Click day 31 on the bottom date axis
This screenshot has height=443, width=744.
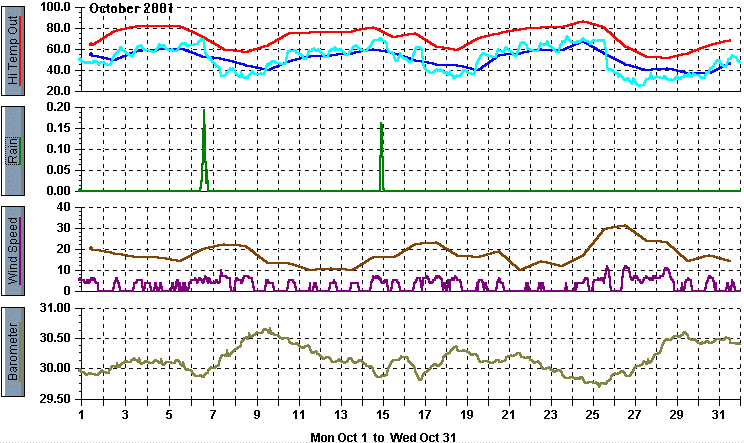tap(722, 414)
